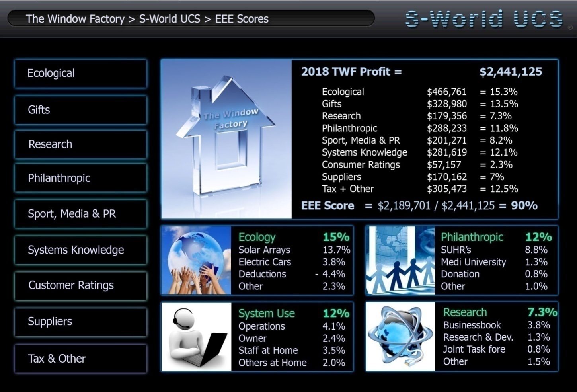This screenshot has height=392, width=577.
Task: Click the System Use 12% total
Action: pyautogui.click(x=336, y=314)
